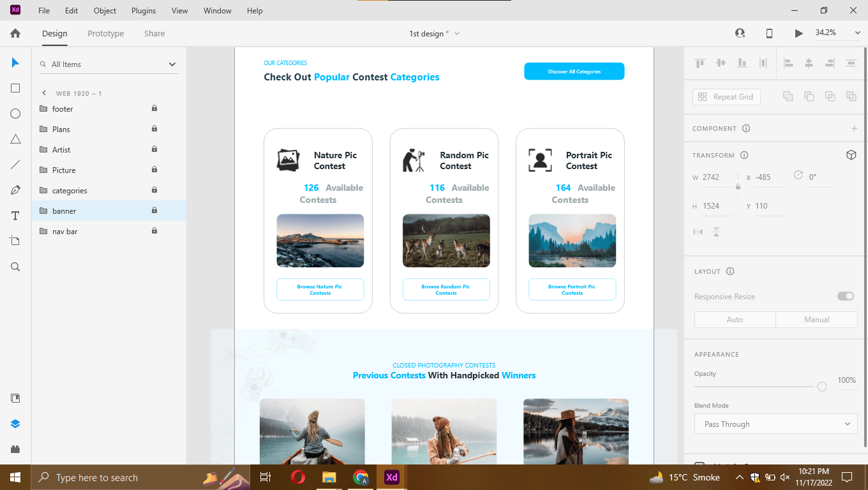Select the Artboard tool

tap(15, 241)
